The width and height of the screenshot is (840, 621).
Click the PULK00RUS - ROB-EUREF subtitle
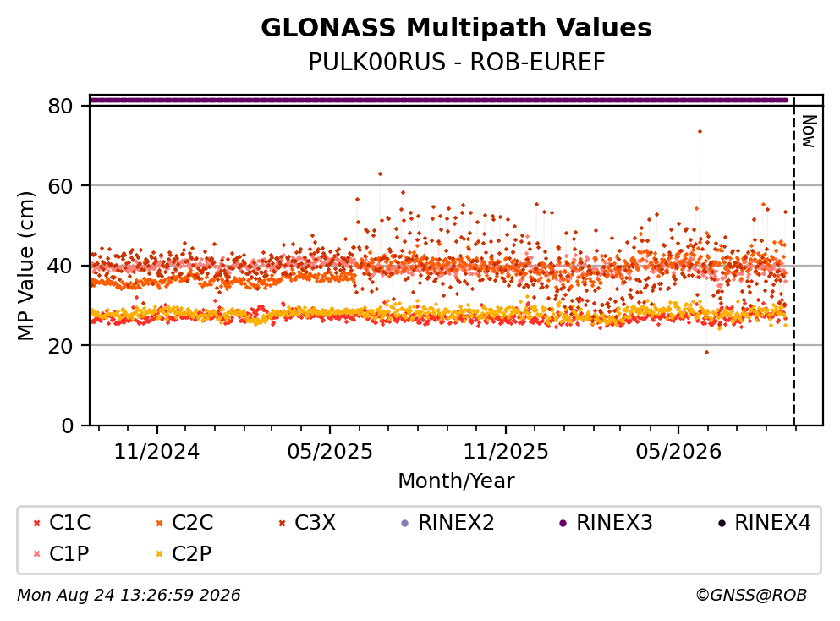(x=457, y=63)
